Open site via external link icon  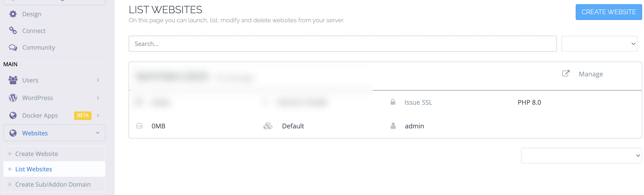point(566,73)
